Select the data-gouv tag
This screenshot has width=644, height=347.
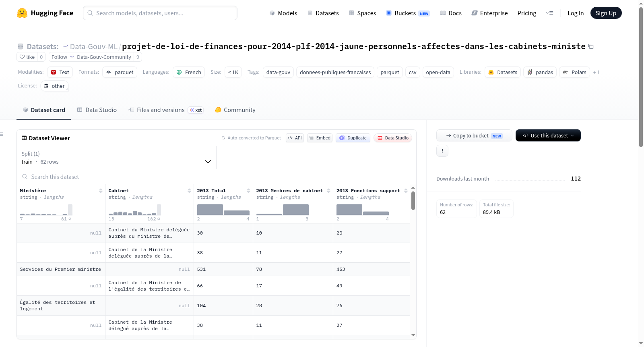pos(278,72)
